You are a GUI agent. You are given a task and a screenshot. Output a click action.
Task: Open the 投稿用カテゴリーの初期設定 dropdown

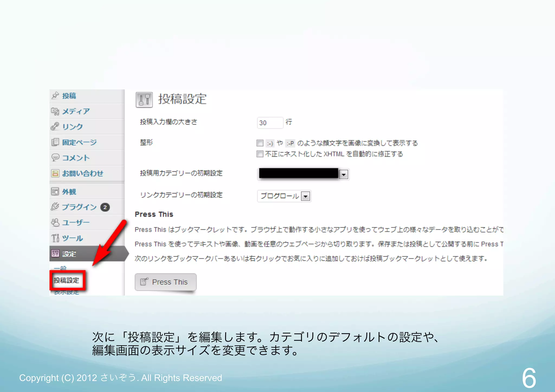303,174
